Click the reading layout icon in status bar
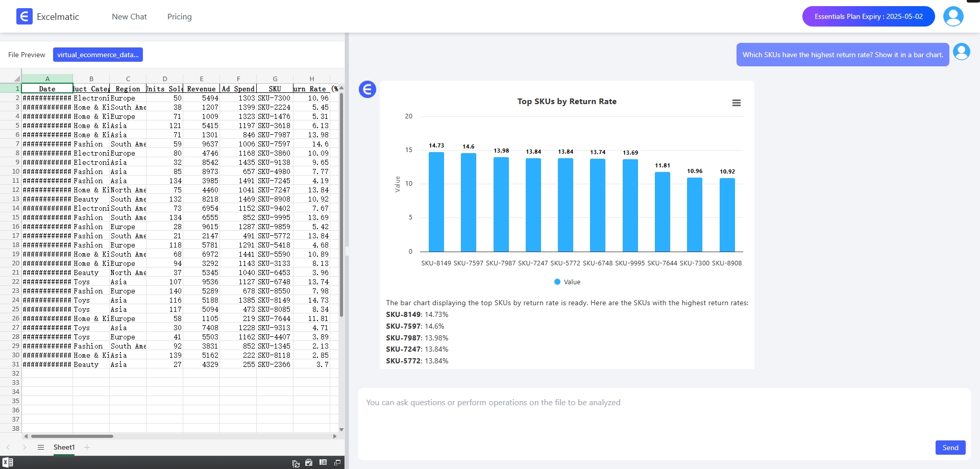The height and width of the screenshot is (469, 980). click(x=323, y=462)
